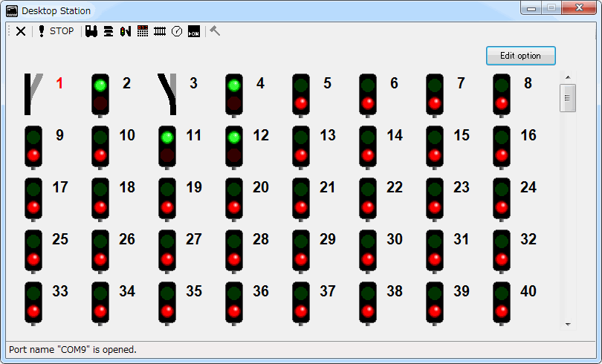
Task: Click the Port name COM9 status text
Action: point(73,349)
